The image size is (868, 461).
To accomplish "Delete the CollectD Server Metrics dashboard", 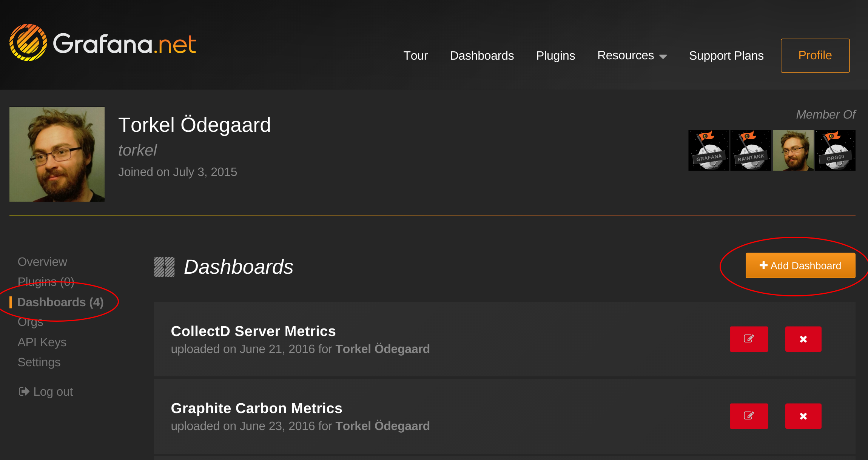I will 803,339.
